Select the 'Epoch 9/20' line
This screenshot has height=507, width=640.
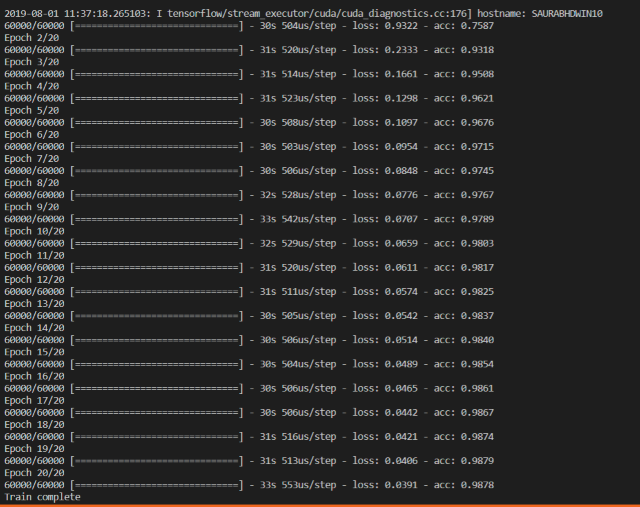click(x=32, y=207)
